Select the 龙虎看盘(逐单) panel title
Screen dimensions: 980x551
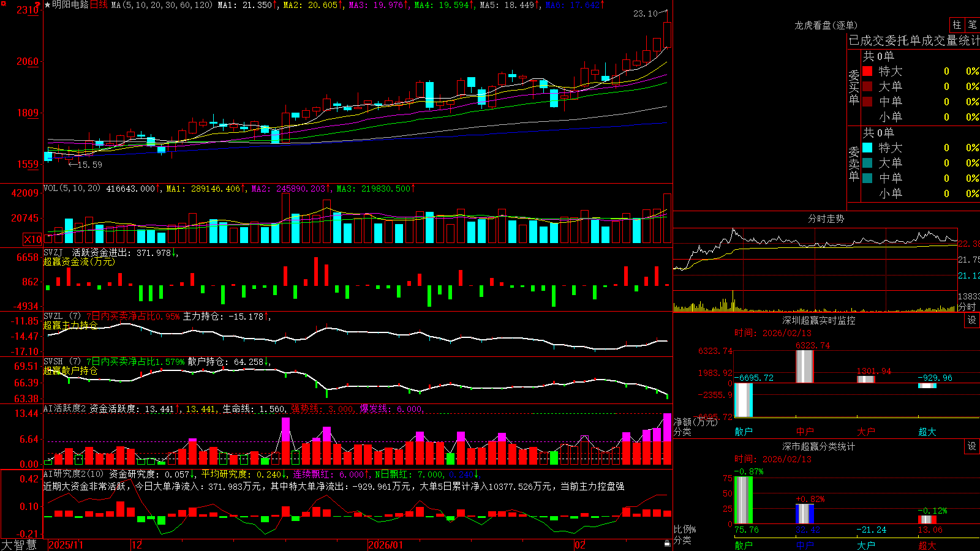826,25
